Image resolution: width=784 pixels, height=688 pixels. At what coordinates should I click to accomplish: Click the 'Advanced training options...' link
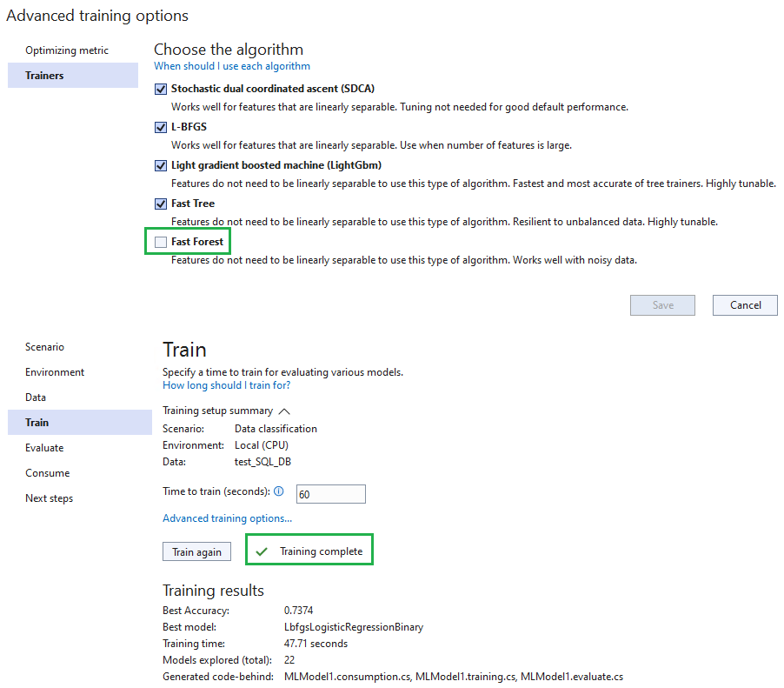226,518
